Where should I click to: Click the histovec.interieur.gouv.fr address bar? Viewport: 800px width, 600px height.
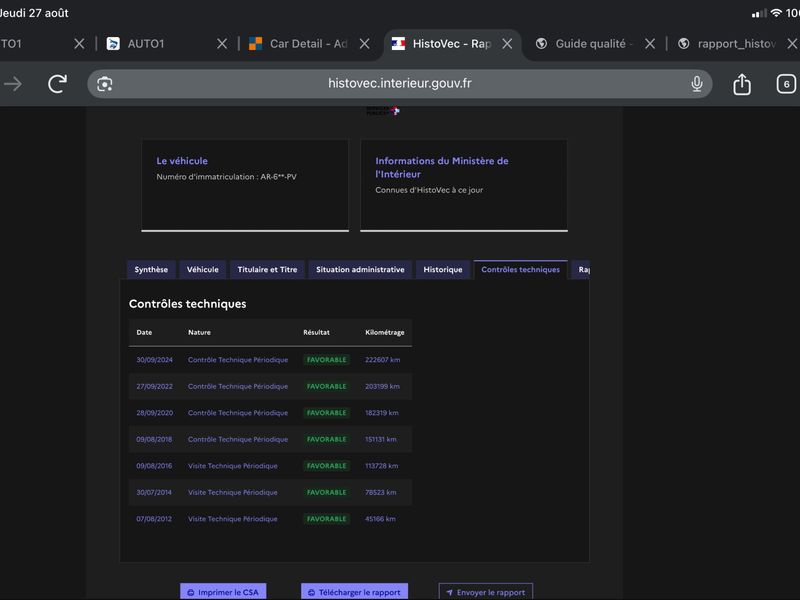coord(399,84)
